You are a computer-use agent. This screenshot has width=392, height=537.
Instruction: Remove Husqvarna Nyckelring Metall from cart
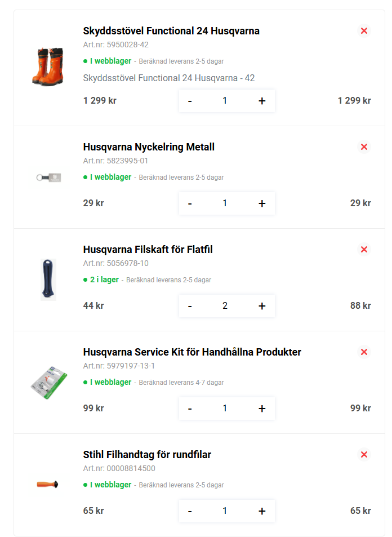(364, 147)
